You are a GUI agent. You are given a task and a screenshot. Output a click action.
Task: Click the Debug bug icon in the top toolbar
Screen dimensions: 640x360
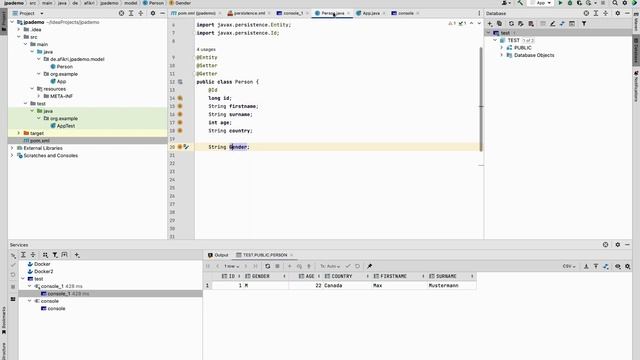tap(570, 3)
